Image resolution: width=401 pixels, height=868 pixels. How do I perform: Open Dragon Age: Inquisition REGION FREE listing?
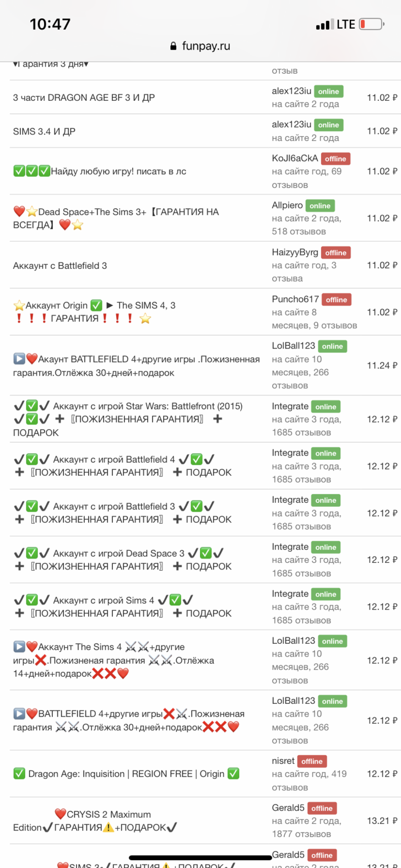126,774
